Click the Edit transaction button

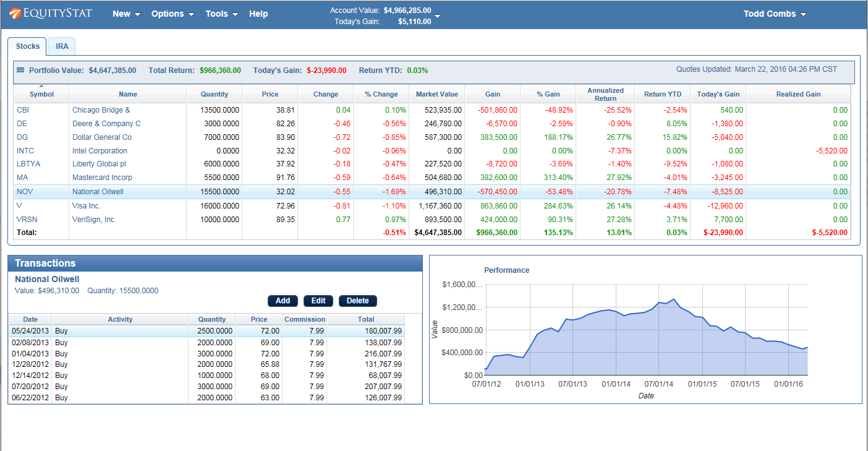click(318, 301)
